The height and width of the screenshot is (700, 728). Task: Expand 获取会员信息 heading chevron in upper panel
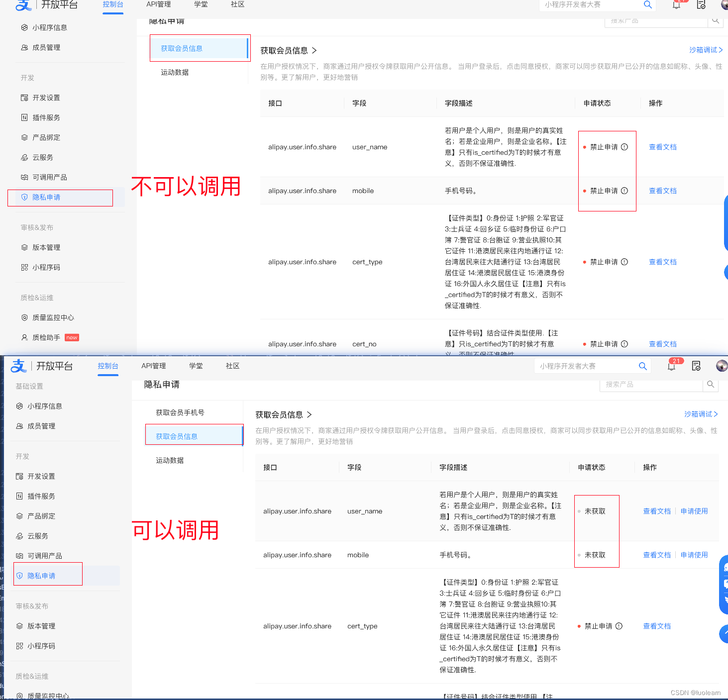pyautogui.click(x=314, y=50)
